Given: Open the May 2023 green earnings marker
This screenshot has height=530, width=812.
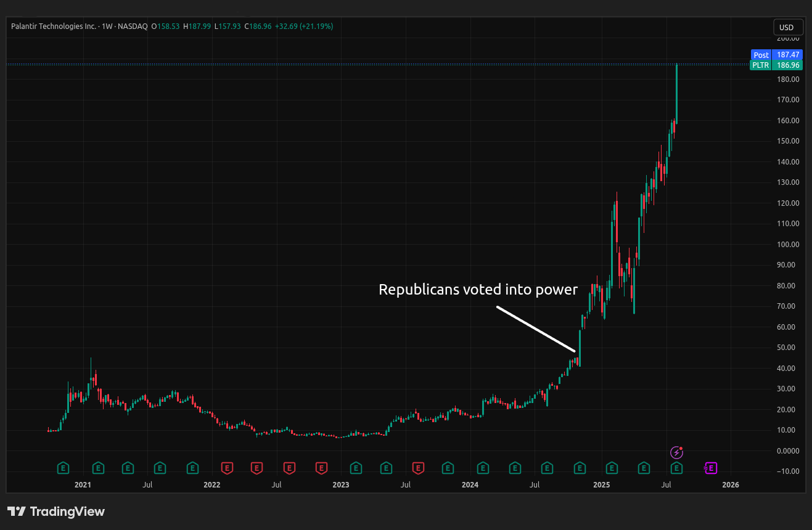Looking at the screenshot, I should [x=386, y=468].
